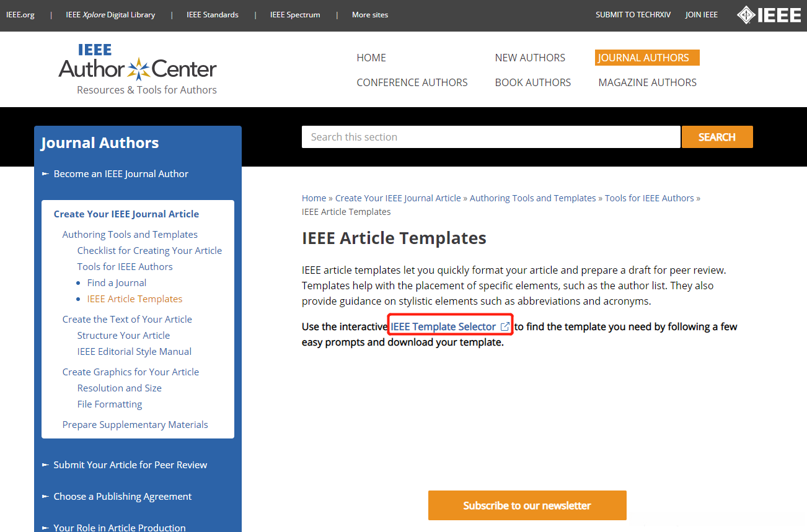
Task: Open Resolution and Size sidebar link
Action: coord(120,388)
